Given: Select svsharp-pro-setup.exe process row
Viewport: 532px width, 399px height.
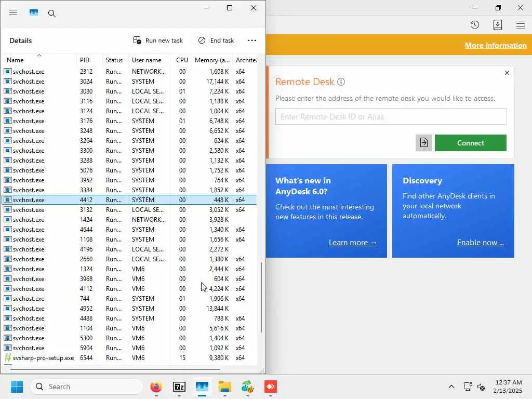Looking at the screenshot, I should point(130,357).
